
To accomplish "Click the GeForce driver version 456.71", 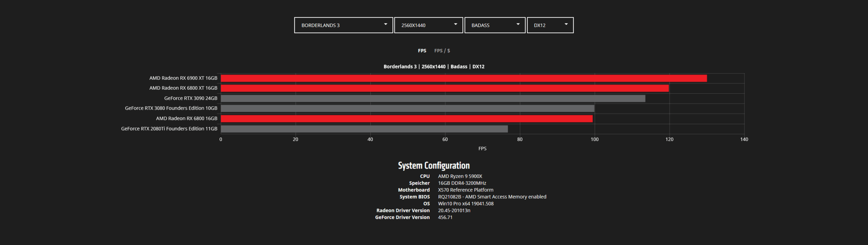I will tap(445, 217).
